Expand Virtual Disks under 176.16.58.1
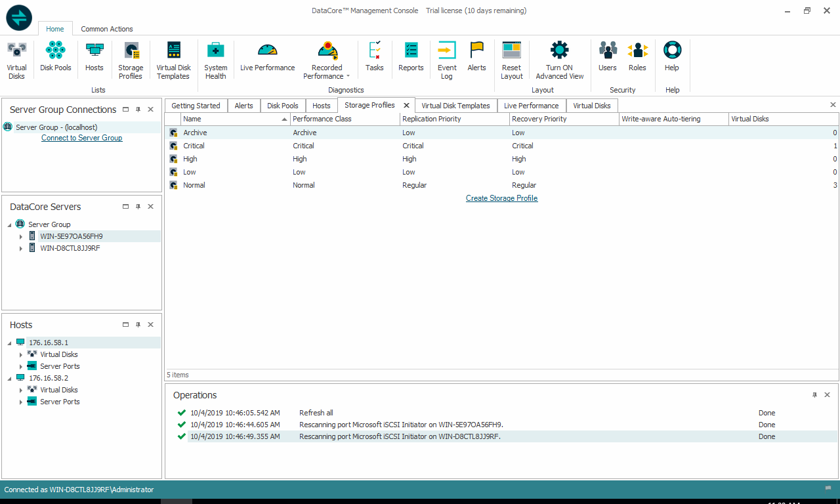This screenshot has height=504, width=840. click(21, 354)
